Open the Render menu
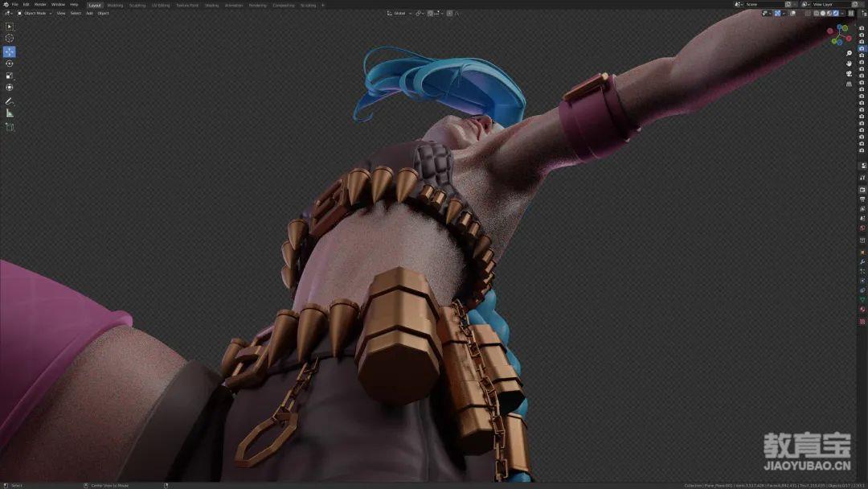Image resolution: width=868 pixels, height=489 pixels. click(40, 5)
